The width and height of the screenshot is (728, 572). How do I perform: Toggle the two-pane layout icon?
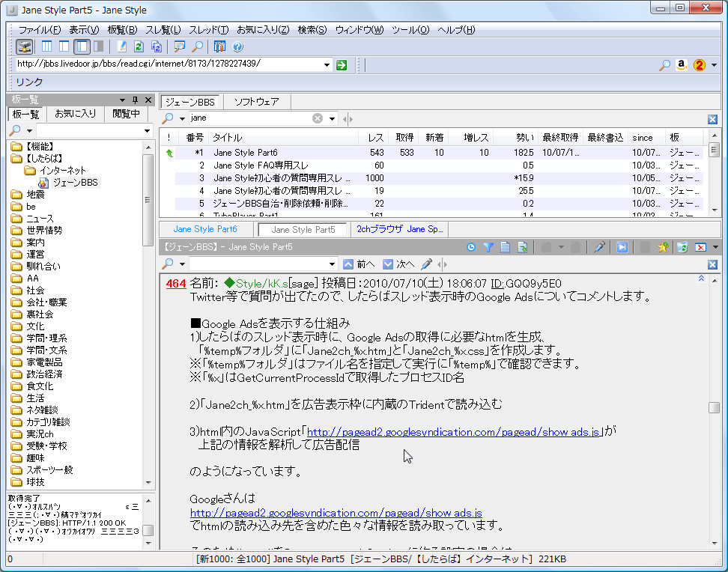click(64, 47)
